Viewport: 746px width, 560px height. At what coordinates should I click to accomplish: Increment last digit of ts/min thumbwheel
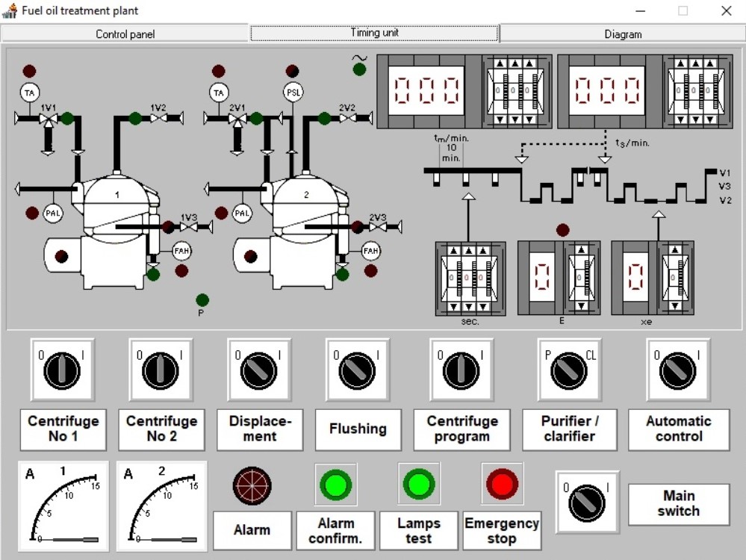click(710, 63)
